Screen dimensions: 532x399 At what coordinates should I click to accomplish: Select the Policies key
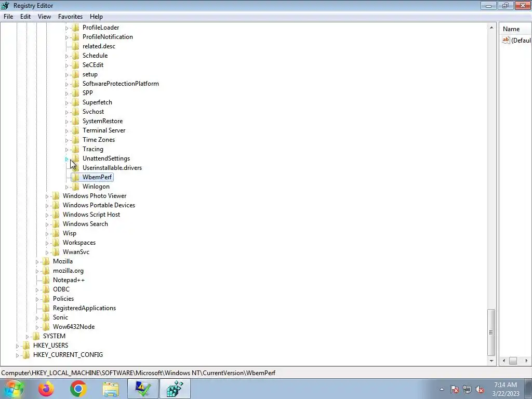63,299
